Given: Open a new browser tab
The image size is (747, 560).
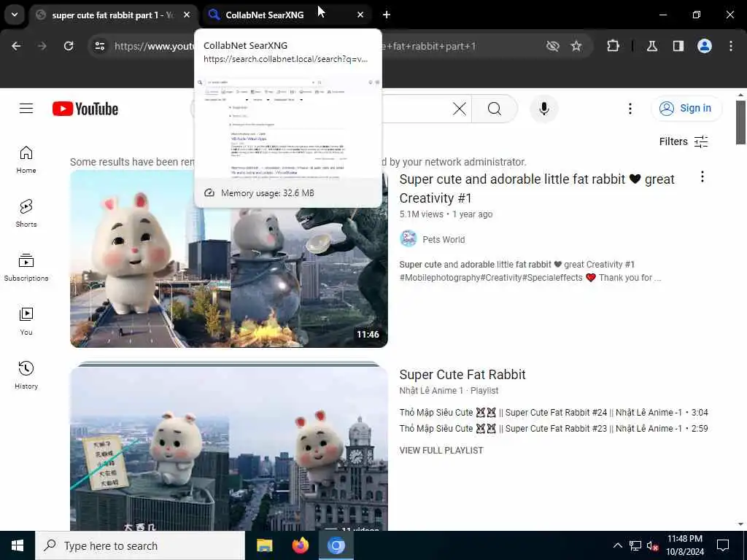Looking at the screenshot, I should click(x=387, y=15).
